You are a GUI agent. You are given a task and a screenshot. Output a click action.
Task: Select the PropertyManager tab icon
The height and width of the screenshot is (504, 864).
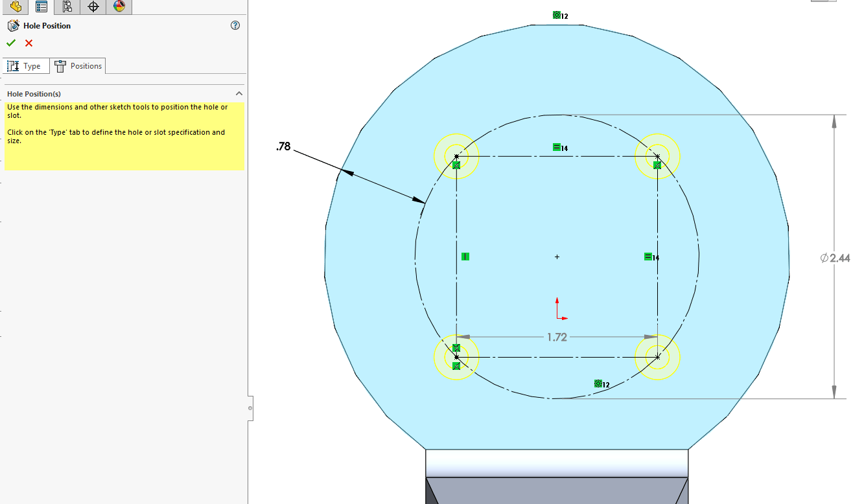(x=41, y=7)
